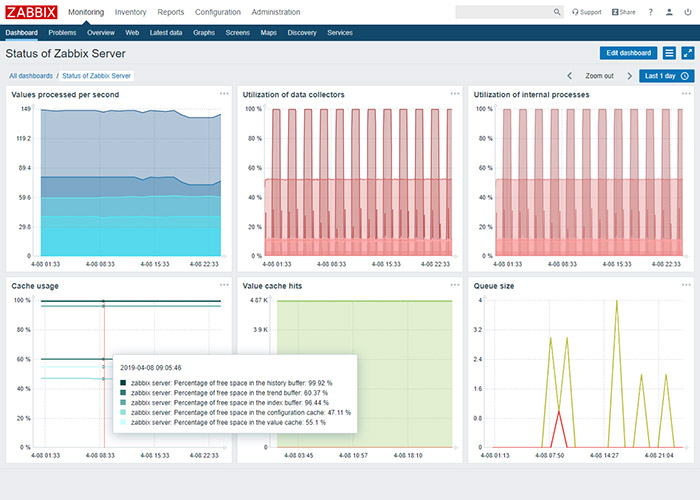The image size is (700, 500).
Task: Open the Inventory menu
Action: tap(130, 12)
